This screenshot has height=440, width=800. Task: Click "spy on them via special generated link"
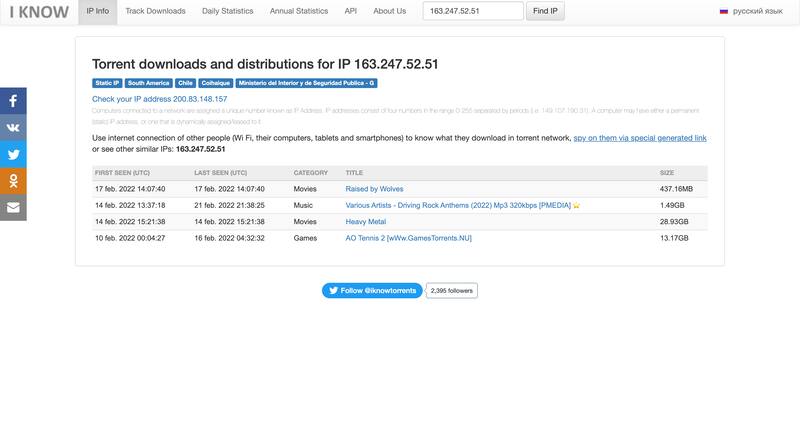click(640, 138)
